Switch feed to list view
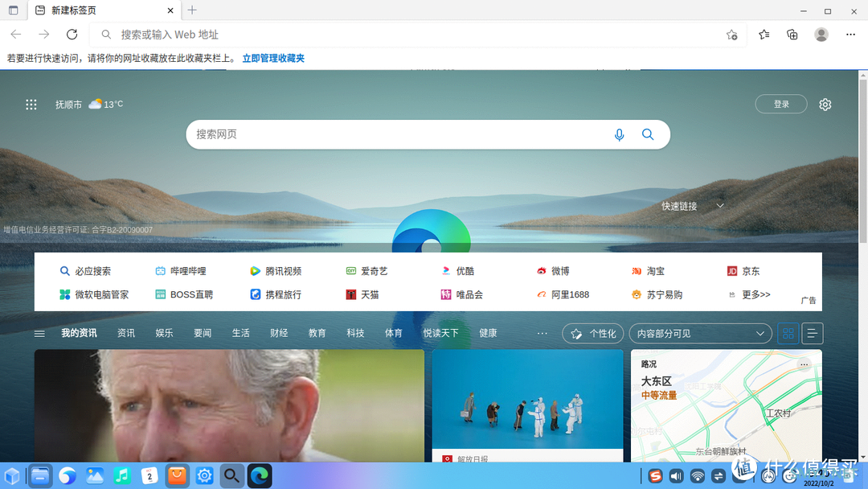 pyautogui.click(x=812, y=334)
